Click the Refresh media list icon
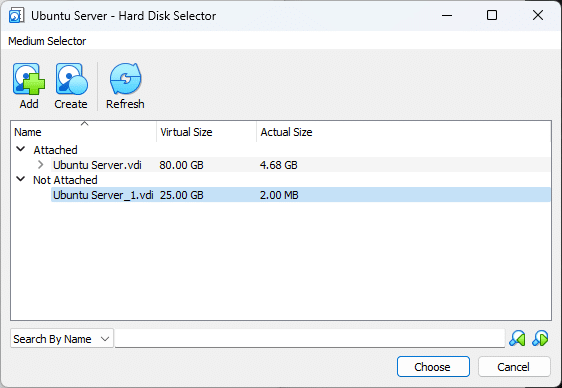 [x=125, y=79]
